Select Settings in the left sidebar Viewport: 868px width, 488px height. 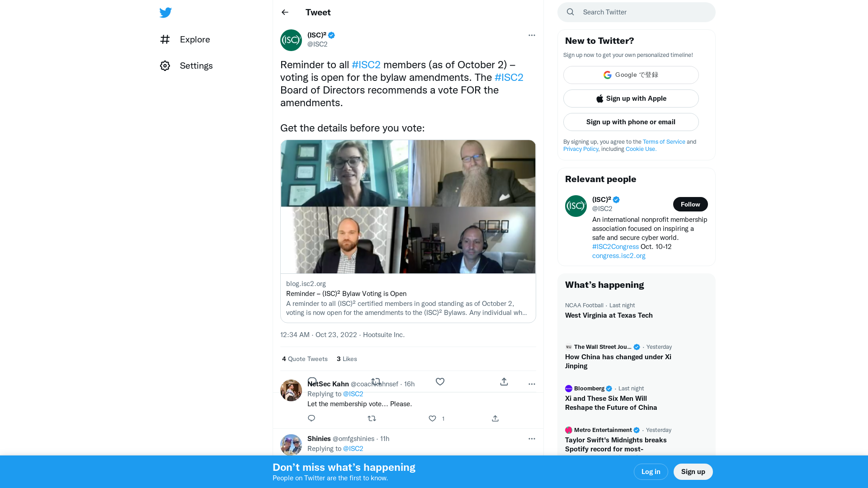click(x=196, y=66)
